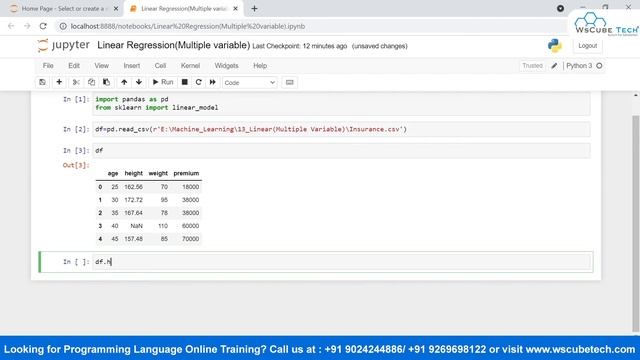The image size is (640, 360).
Task: Click the 'premium' column header
Action: coord(186,173)
